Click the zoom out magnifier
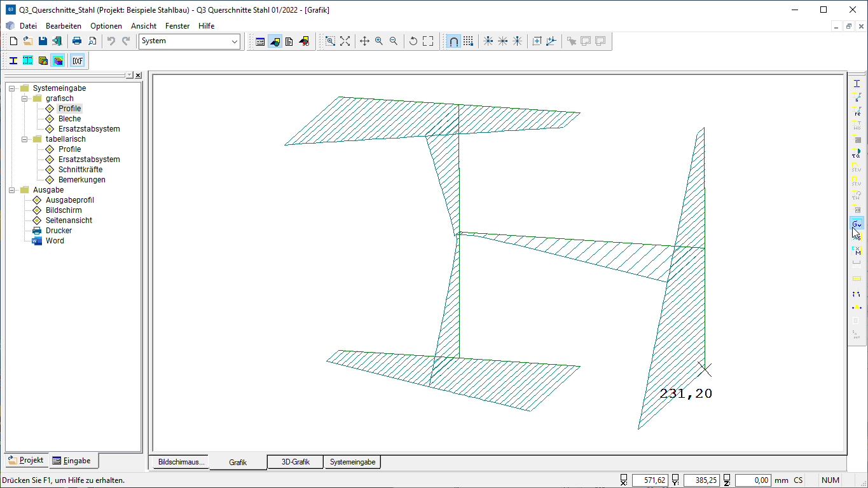 point(394,41)
